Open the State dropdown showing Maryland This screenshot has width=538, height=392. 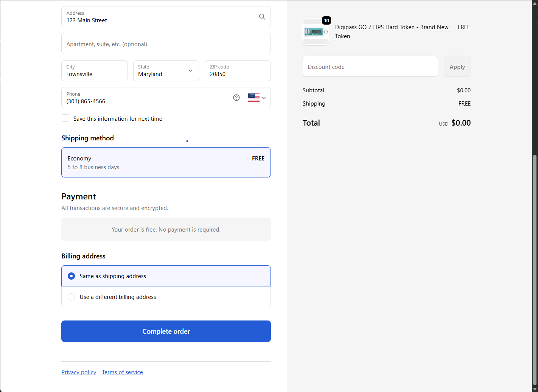166,71
